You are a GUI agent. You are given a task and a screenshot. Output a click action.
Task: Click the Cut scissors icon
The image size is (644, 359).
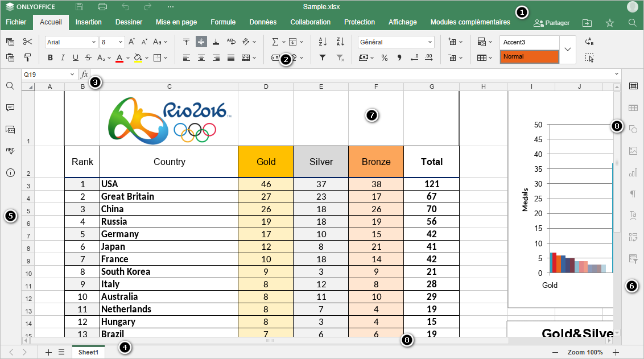[x=27, y=42]
